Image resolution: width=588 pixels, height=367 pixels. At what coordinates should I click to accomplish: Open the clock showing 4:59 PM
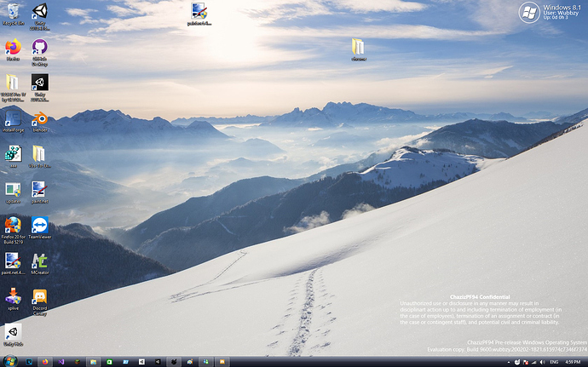coord(573,362)
